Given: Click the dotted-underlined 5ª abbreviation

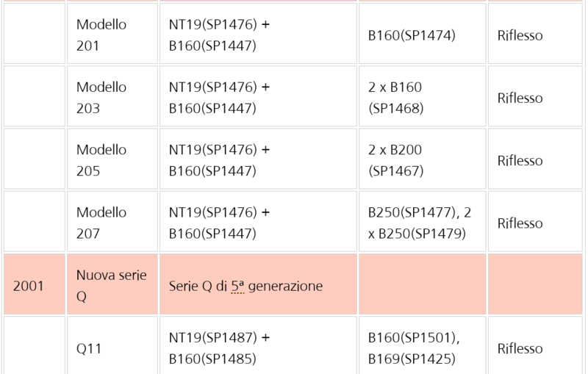Looking at the screenshot, I should [237, 286].
